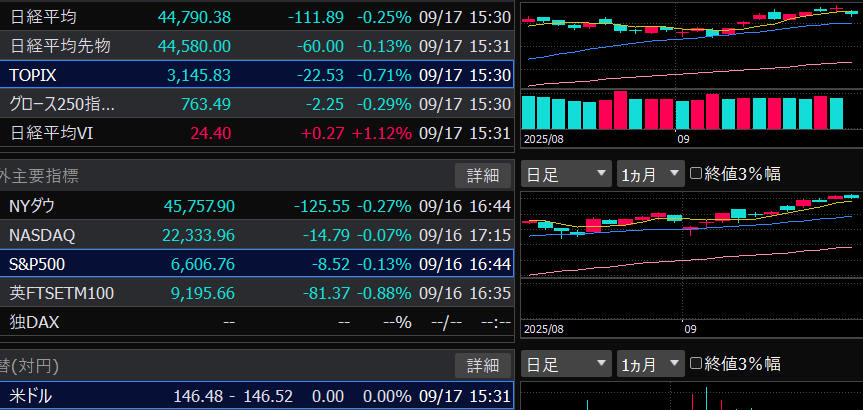Open the 1ヵ月 dropdown beside 海外主要指標 header
Viewport: 863px width, 410px height.
coord(649,174)
